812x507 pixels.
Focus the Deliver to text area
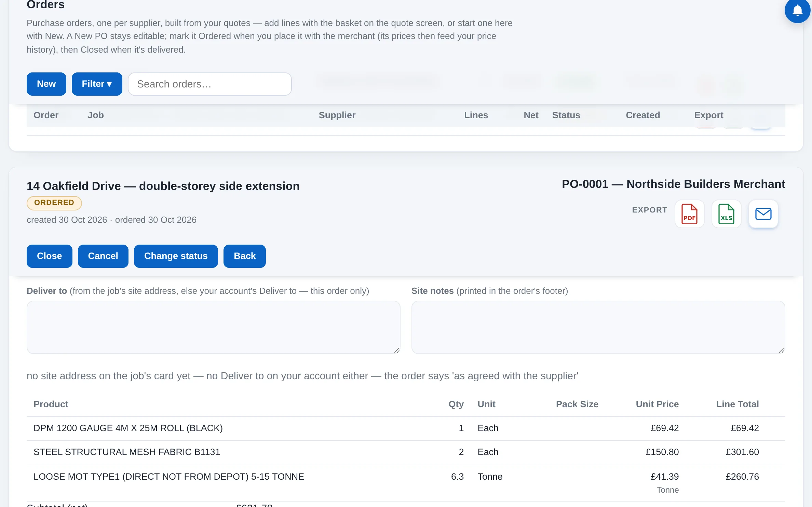tap(213, 327)
